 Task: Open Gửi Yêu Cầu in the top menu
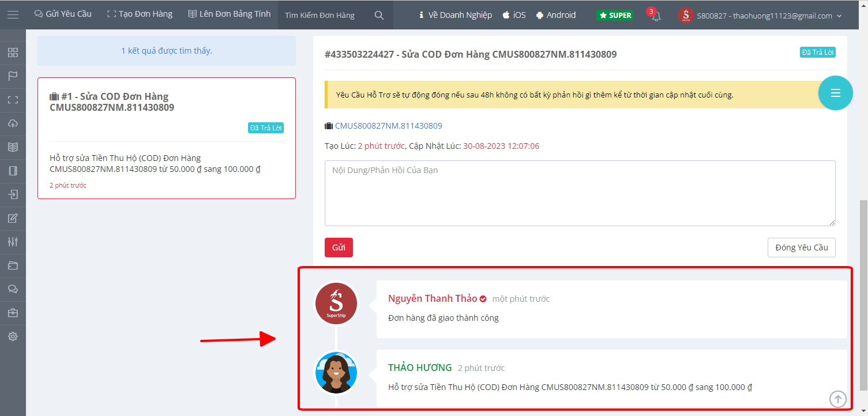(63, 14)
